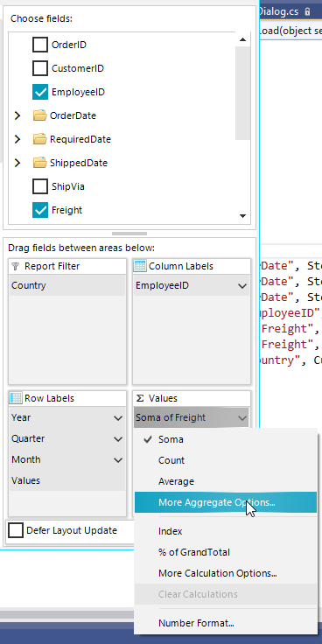The image size is (322, 644).
Task: Click the Column Labels grid icon
Action: (x=140, y=266)
